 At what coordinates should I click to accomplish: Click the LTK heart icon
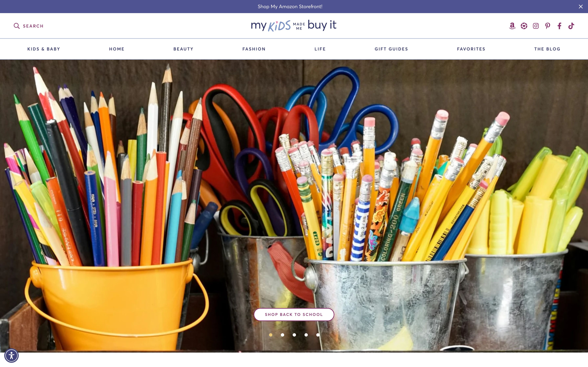click(x=524, y=26)
